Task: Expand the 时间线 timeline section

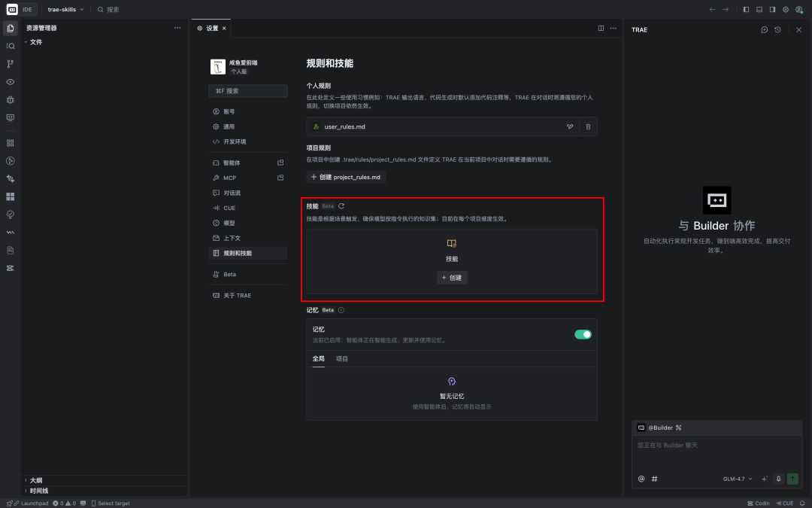Action: (x=38, y=490)
